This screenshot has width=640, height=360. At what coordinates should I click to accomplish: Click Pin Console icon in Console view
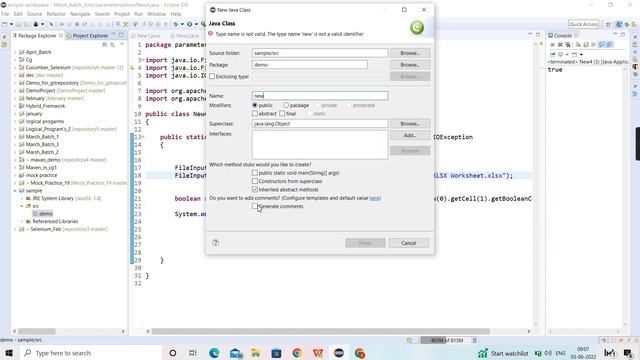click(552, 54)
